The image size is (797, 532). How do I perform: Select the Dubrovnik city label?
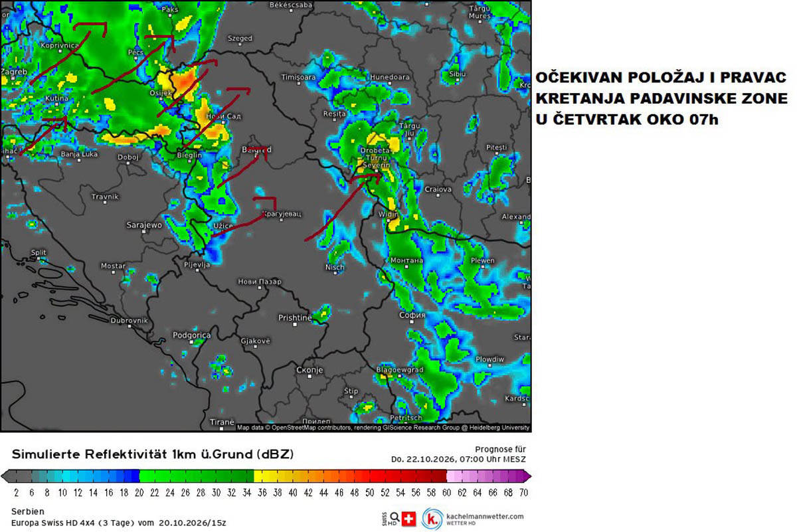tap(129, 320)
